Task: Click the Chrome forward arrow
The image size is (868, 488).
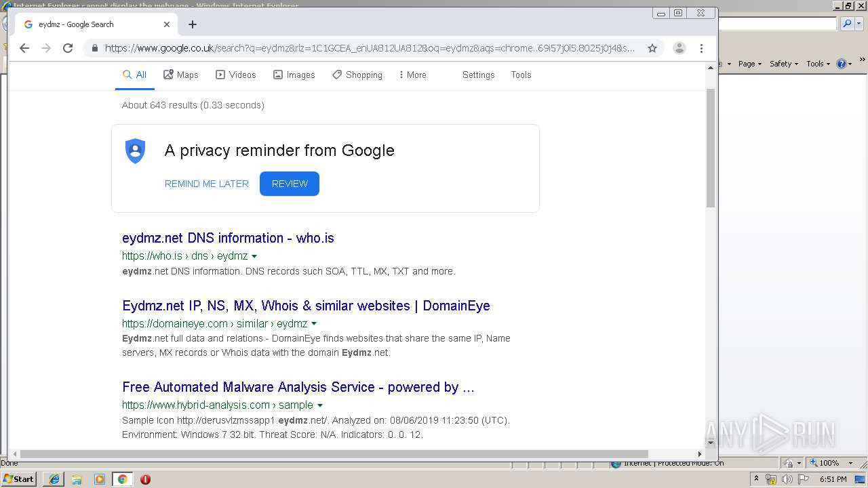Action: 46,48
